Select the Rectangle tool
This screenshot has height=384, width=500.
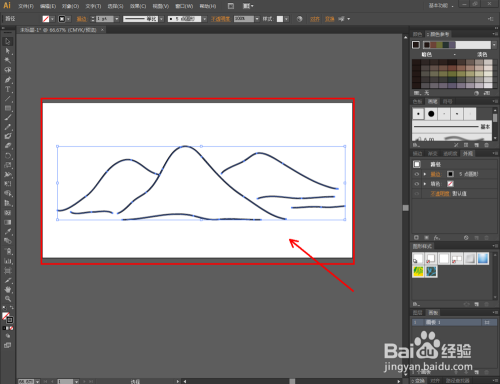point(8,108)
